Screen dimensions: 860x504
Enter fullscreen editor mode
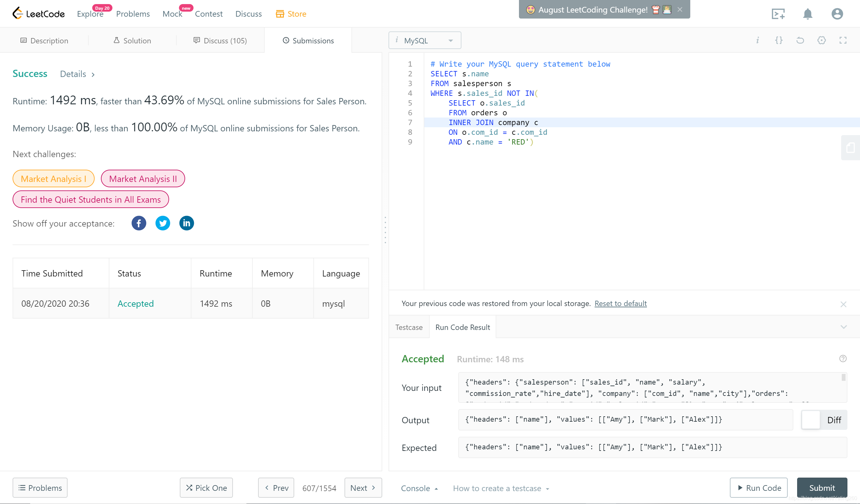click(843, 40)
